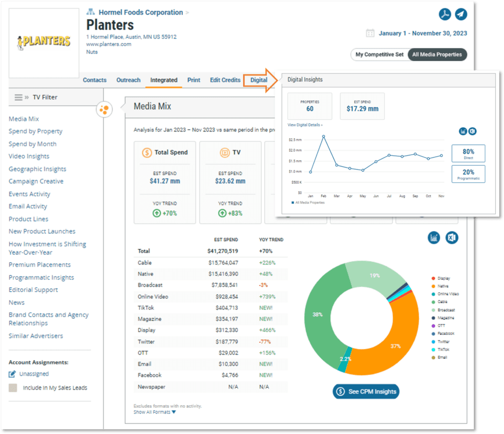Open the Print tab

tap(194, 80)
